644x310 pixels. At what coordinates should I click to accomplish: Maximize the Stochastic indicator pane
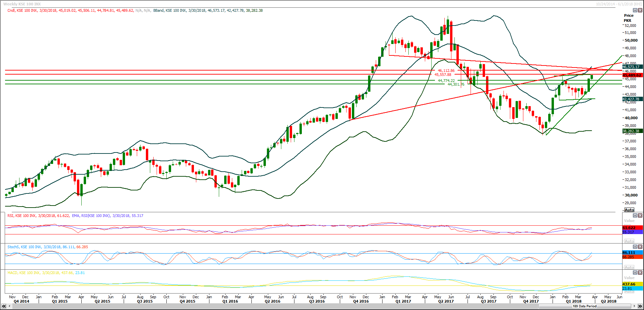635,247
